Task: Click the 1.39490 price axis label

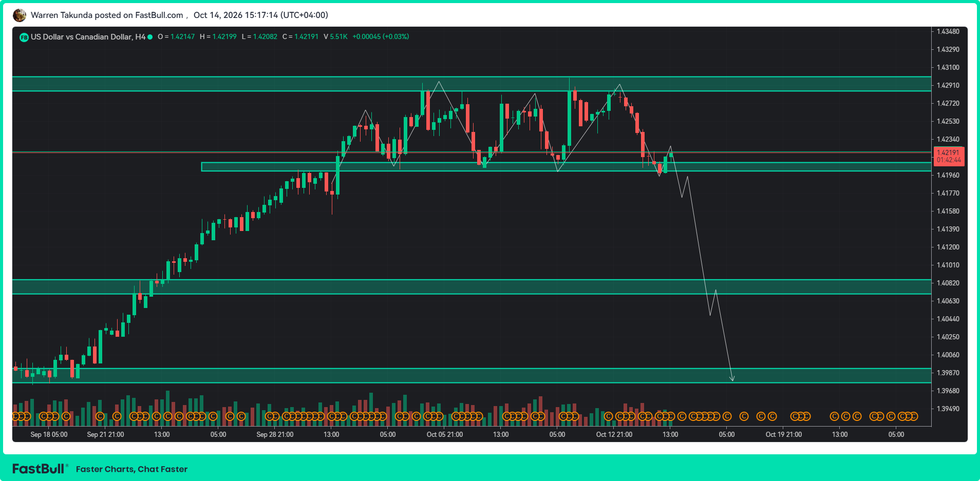Action: point(948,409)
